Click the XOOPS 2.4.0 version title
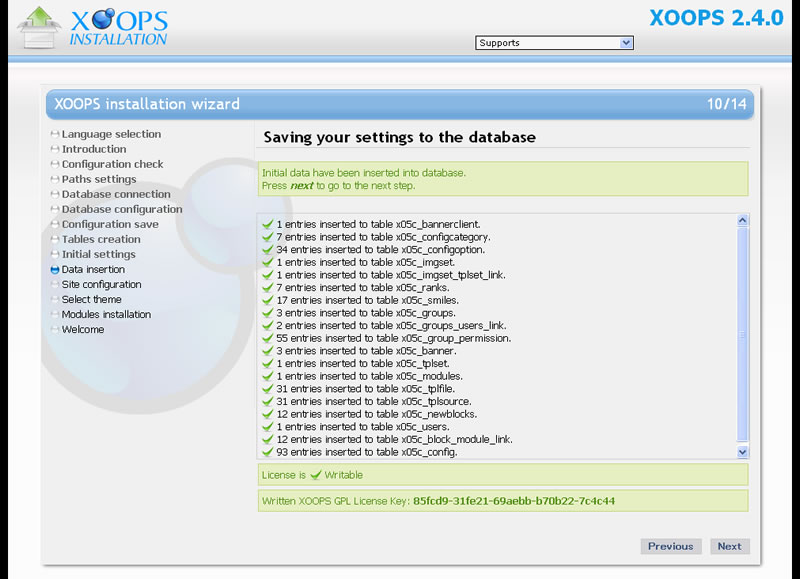Viewport: 800px width, 579px height. click(716, 18)
